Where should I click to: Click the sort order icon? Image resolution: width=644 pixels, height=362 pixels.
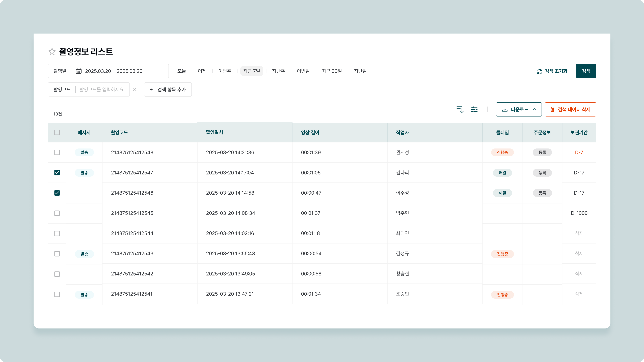(460, 109)
